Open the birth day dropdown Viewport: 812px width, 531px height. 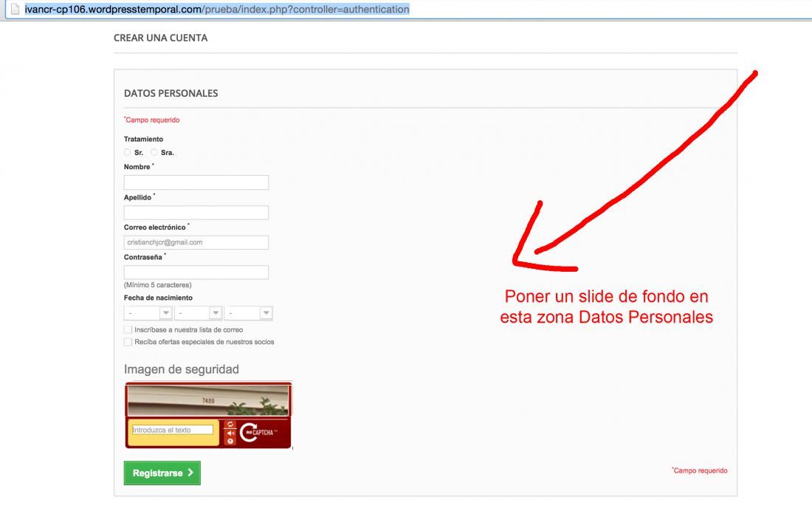pyautogui.click(x=148, y=313)
